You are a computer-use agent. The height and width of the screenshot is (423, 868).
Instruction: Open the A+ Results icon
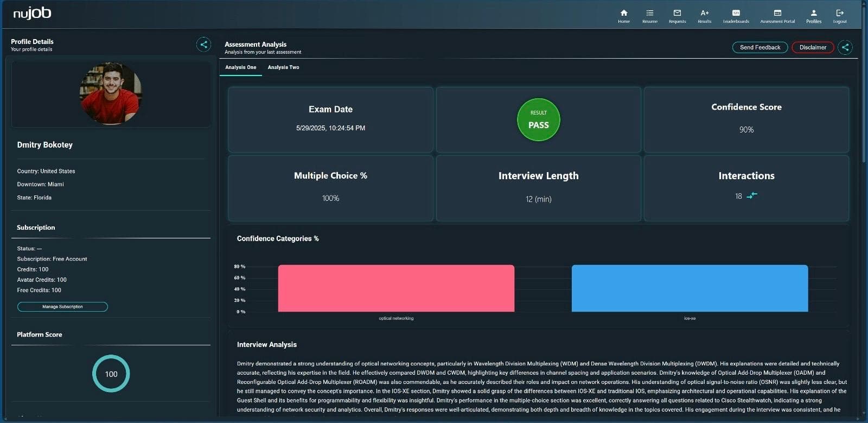click(x=704, y=13)
